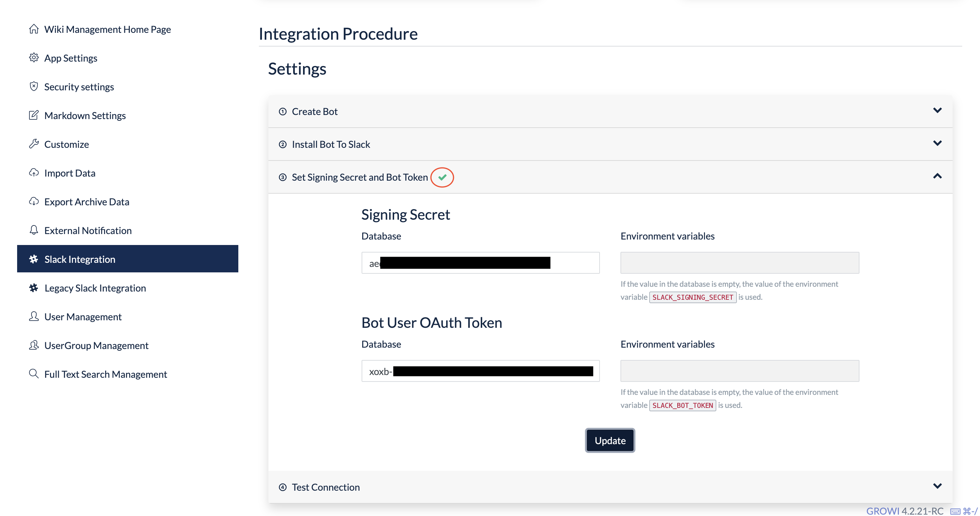
Task: Click the Bot User OAuth Token database field
Action: pos(480,371)
